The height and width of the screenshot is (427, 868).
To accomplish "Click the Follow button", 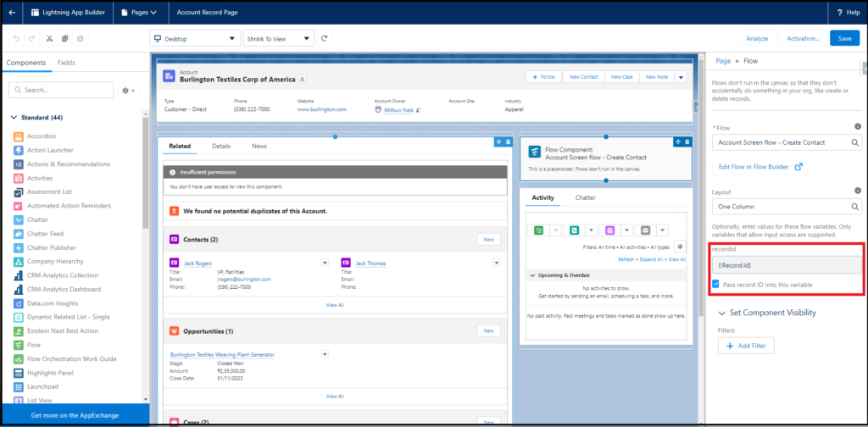I will click(x=543, y=77).
